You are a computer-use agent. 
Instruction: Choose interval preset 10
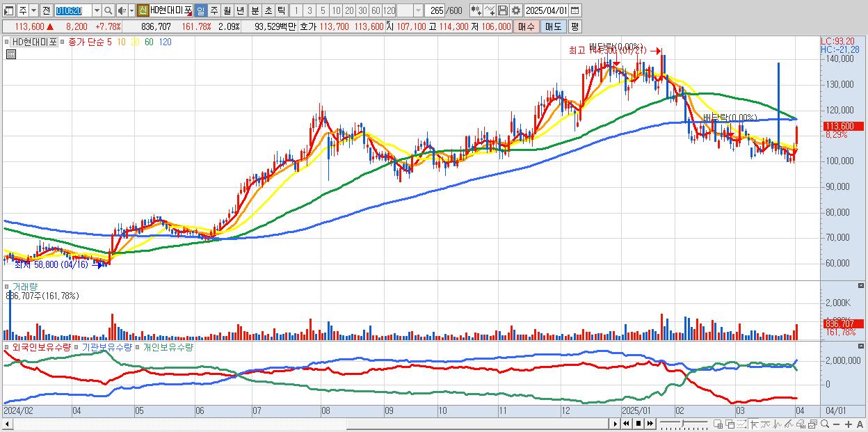click(336, 10)
